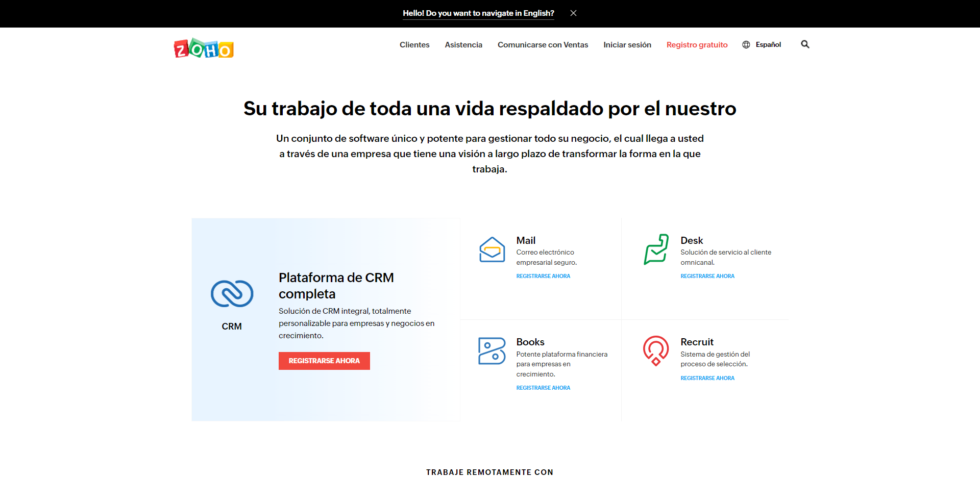Select the Zoho CRM icon
This screenshot has width=980, height=478.
pyautogui.click(x=232, y=294)
